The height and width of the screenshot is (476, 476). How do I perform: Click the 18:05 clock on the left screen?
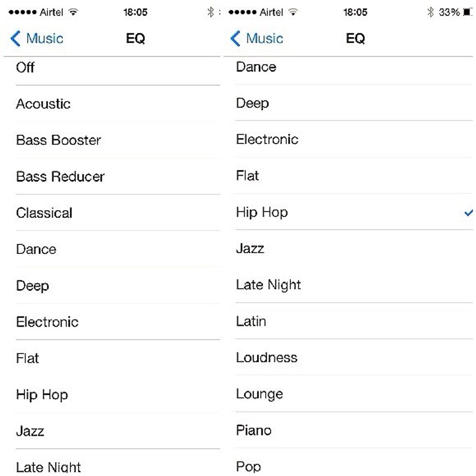coord(135,12)
